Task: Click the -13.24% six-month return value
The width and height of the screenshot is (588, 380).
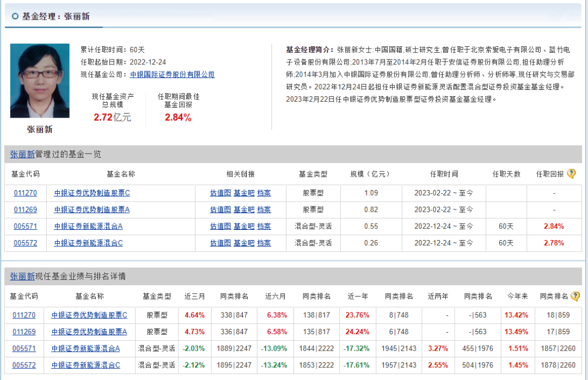Action: (x=274, y=365)
